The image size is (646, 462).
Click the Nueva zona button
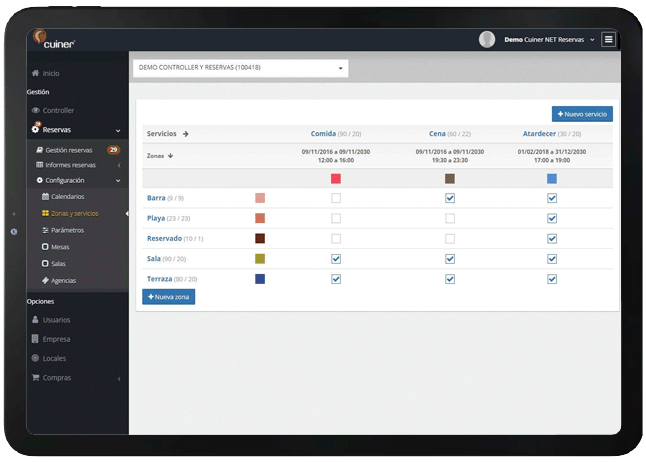(169, 297)
